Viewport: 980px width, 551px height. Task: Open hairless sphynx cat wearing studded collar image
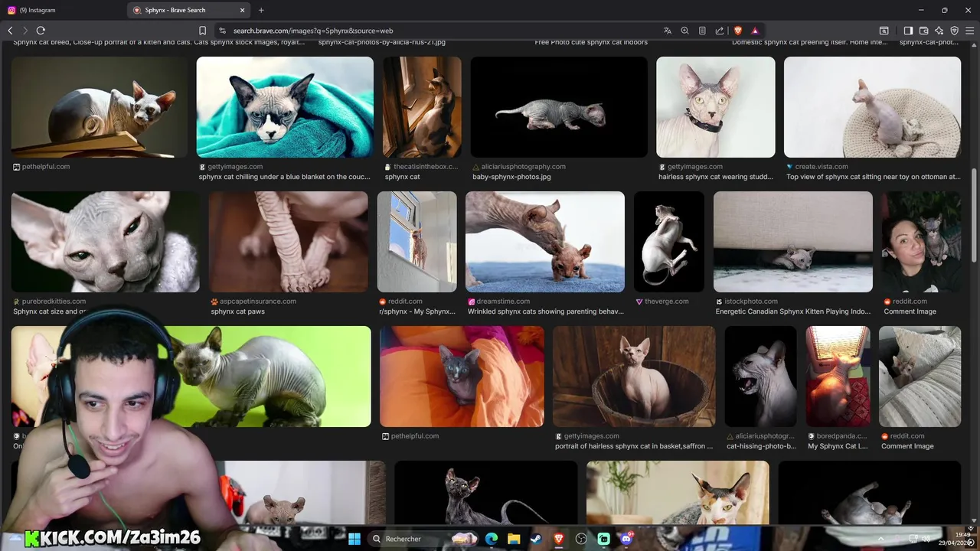pos(716,107)
